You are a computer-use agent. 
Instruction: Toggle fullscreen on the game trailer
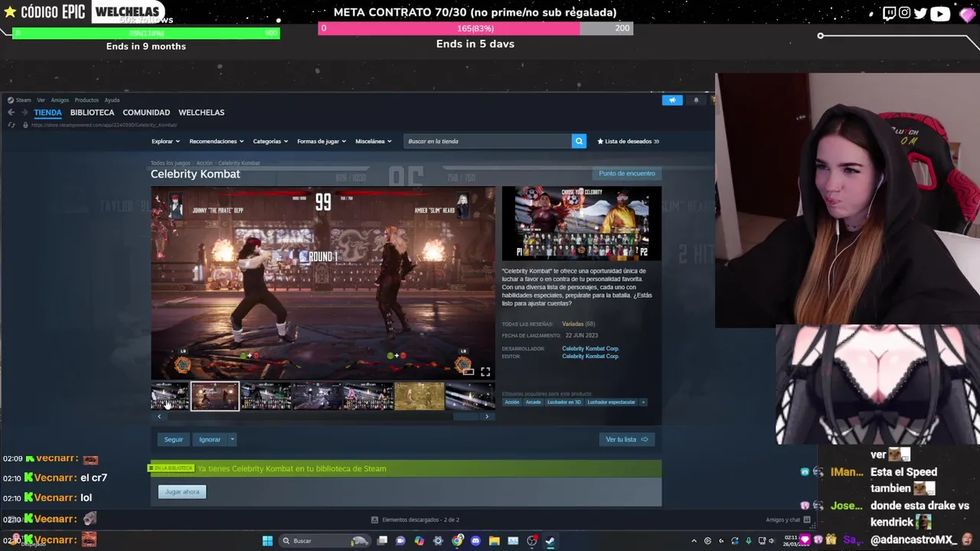[485, 372]
